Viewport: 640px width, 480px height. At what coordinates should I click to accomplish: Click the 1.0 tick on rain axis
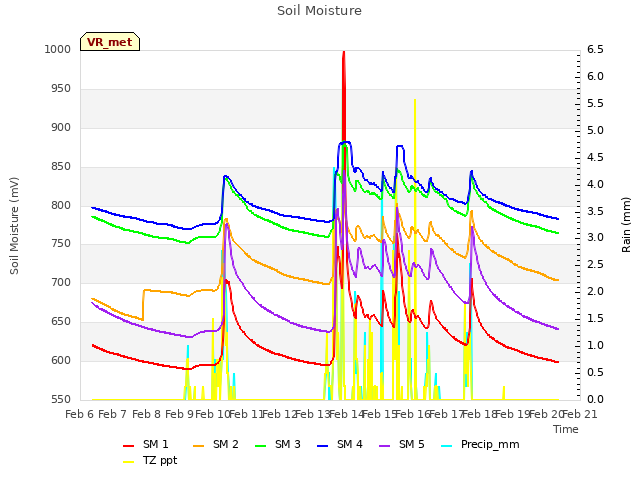[x=595, y=345]
